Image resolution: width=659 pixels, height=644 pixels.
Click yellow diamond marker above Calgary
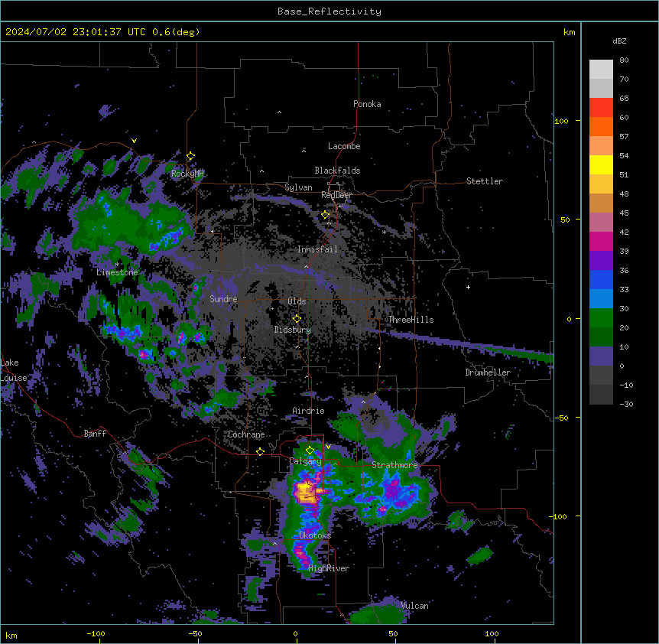click(310, 450)
